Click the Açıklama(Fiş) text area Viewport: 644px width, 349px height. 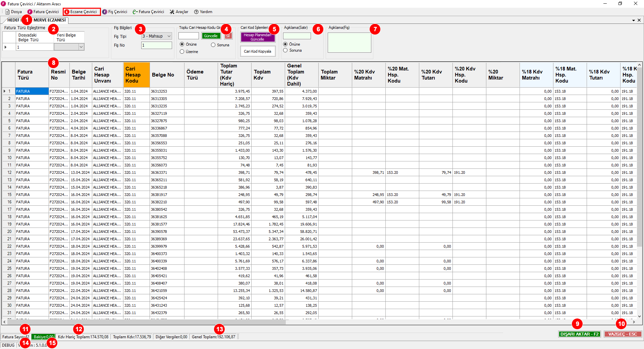point(349,43)
